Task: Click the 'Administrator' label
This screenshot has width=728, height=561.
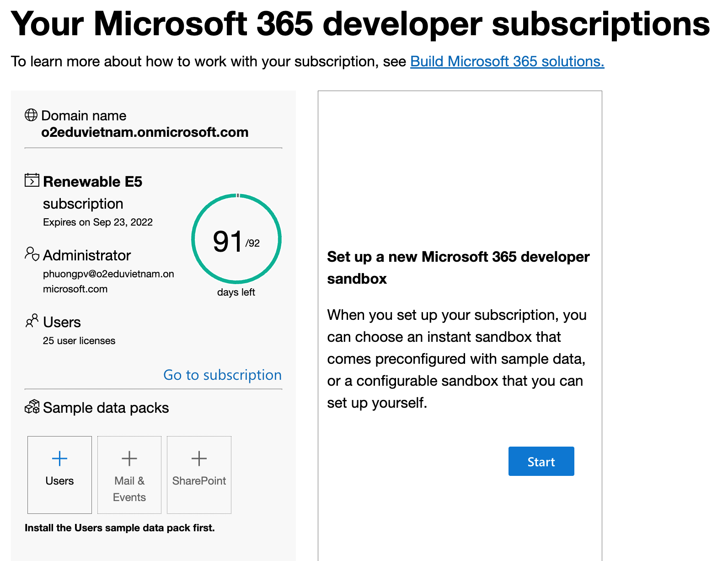Action: pyautogui.click(x=87, y=255)
